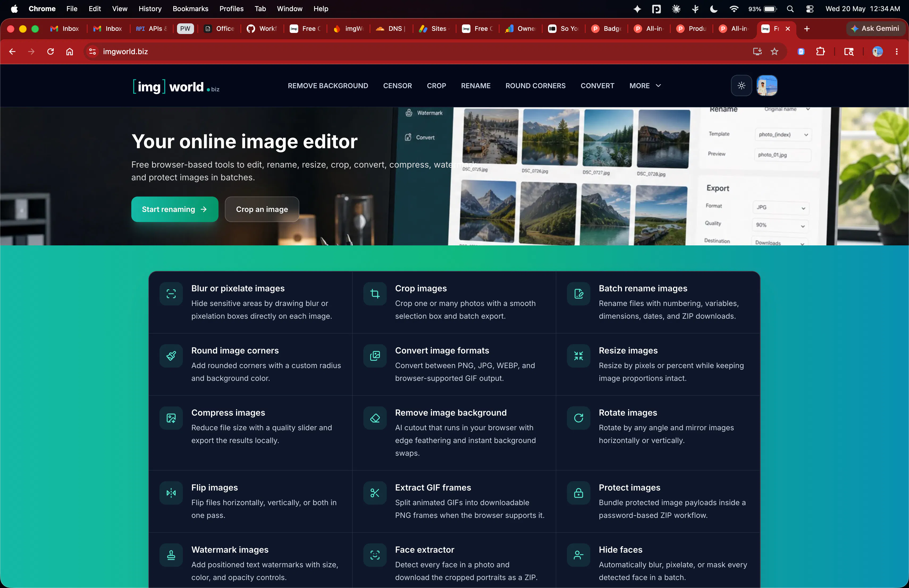
Task: Open the Chrome extensions puzzle icon
Action: pos(820,52)
